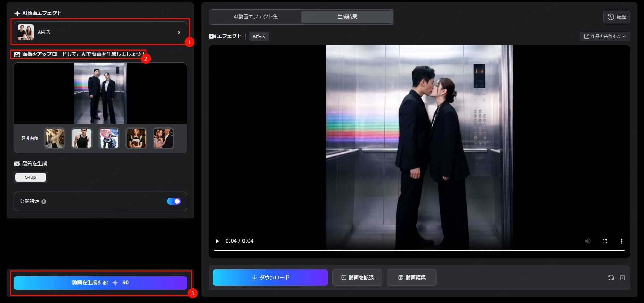Switch to 生成結果 tab
Image resolution: width=644 pixels, height=303 pixels.
(x=347, y=17)
